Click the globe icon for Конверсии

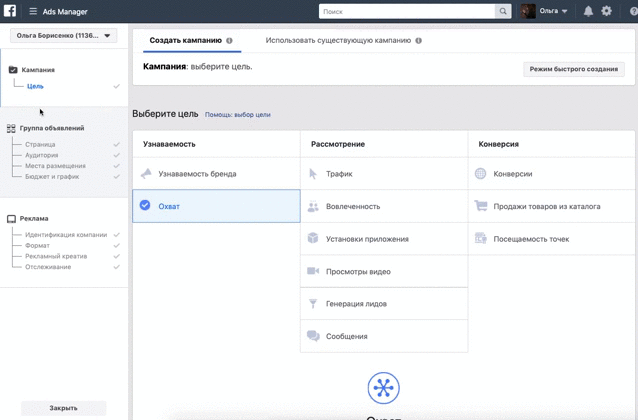(x=480, y=173)
